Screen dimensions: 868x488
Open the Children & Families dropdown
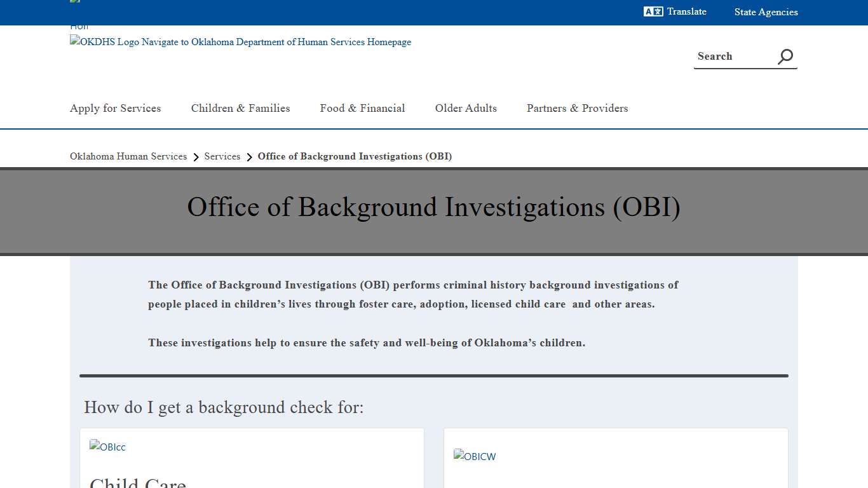click(x=240, y=109)
